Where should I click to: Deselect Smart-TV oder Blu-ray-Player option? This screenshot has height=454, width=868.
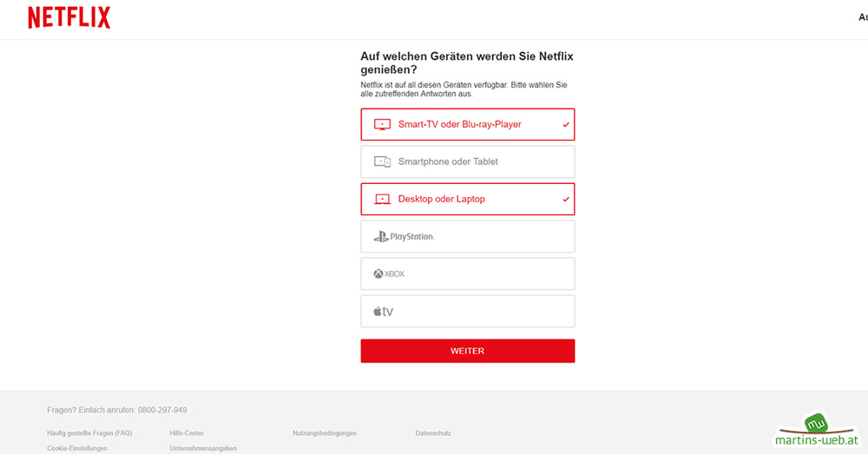click(468, 125)
